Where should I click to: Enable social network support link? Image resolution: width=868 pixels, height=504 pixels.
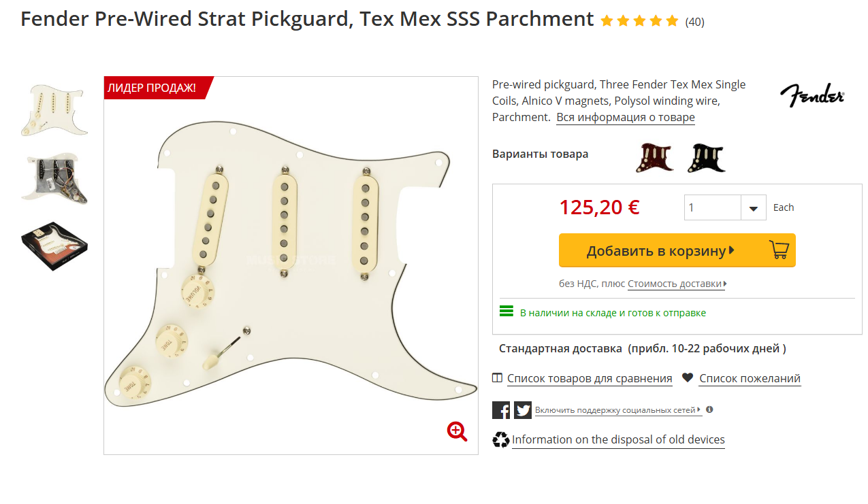pos(617,410)
